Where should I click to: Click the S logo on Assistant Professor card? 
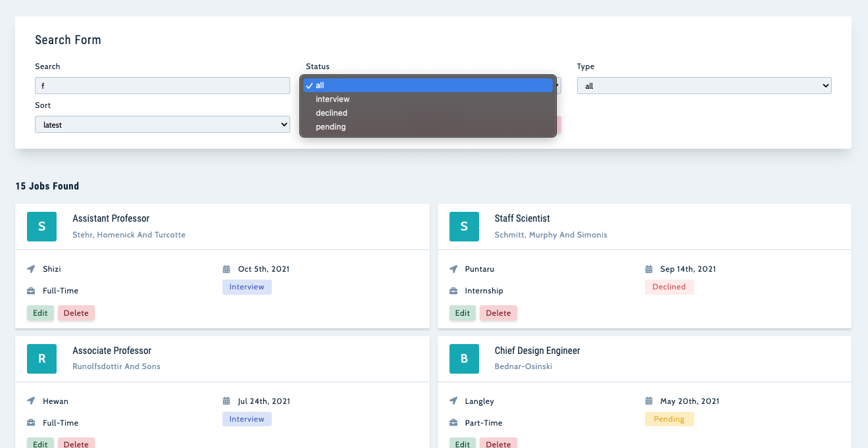[41, 226]
